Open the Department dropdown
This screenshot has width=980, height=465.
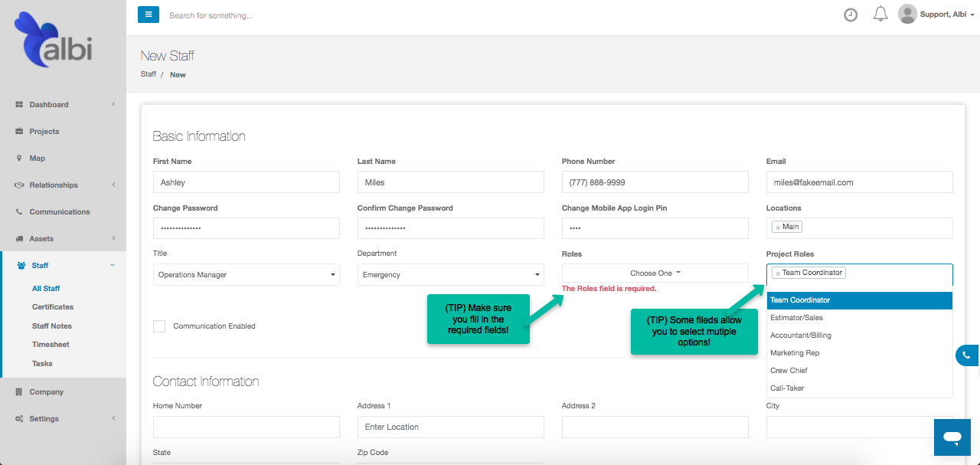pyautogui.click(x=451, y=274)
